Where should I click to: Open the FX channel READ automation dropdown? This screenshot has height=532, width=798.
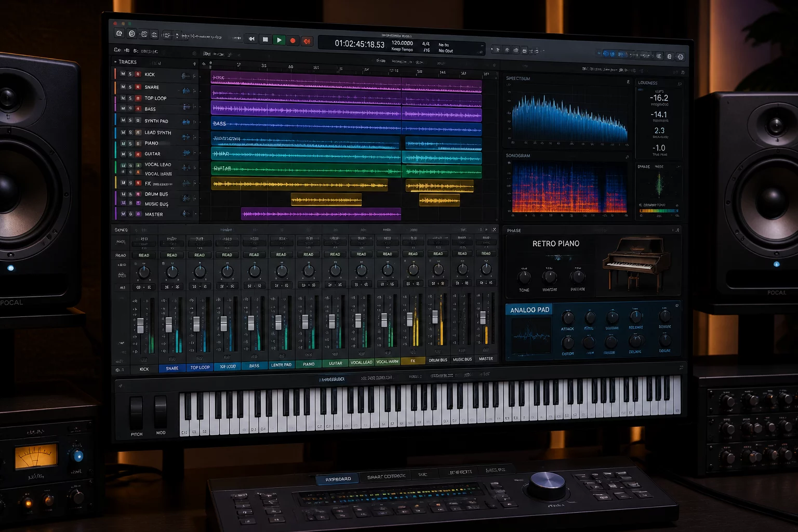(x=413, y=254)
